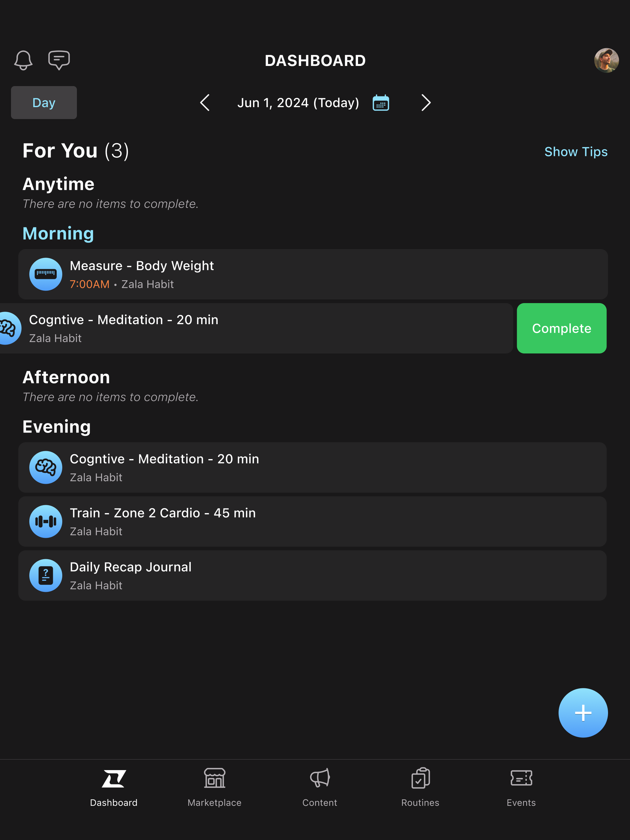This screenshot has width=630, height=840.
Task: Open the messages chat icon
Action: [x=59, y=60]
